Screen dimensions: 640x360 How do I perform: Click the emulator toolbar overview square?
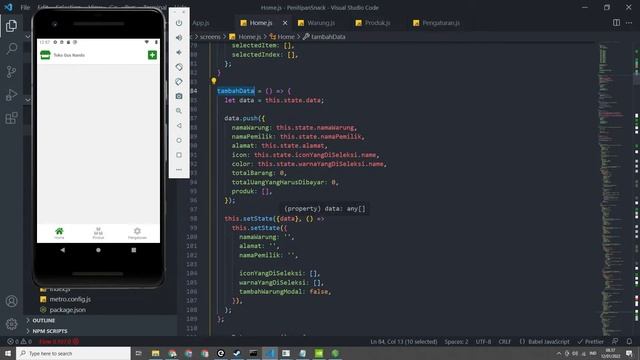(179, 155)
